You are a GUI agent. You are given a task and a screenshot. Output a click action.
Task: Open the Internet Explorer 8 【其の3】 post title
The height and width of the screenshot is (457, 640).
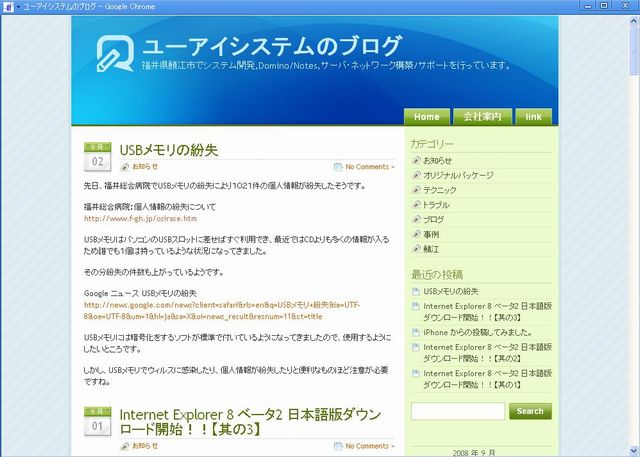tap(250, 422)
